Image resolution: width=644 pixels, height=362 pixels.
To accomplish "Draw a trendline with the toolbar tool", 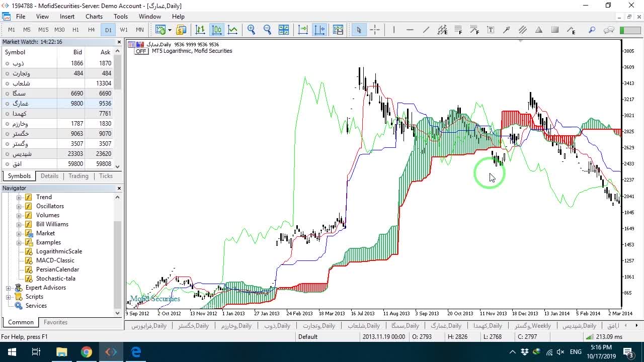I will coord(426,30).
